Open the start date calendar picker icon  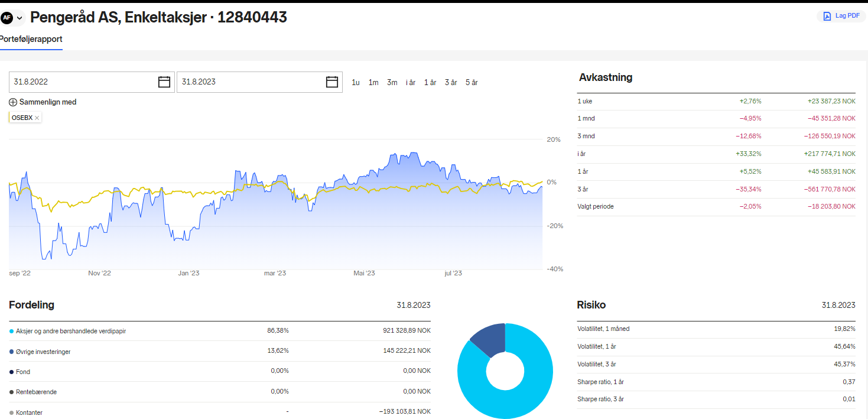click(164, 82)
